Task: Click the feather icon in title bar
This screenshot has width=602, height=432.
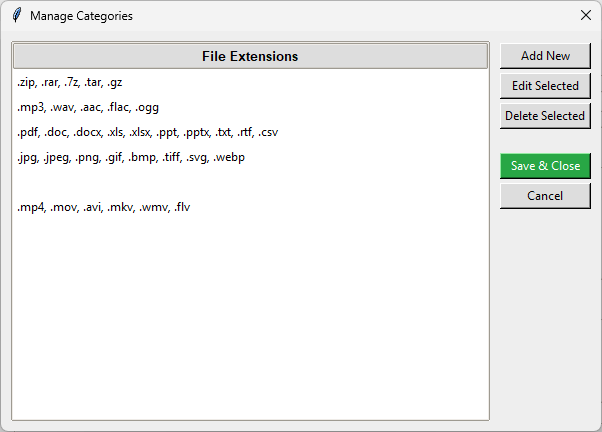Action: pos(16,16)
